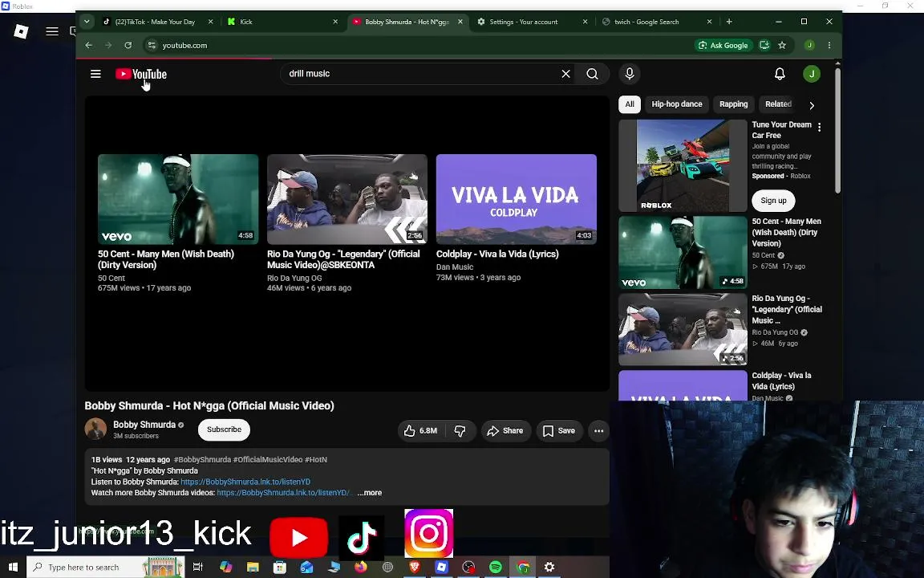This screenshot has width=924, height=578.
Task: Open sidebar title 50 Cent - Many Men
Action: [786, 232]
